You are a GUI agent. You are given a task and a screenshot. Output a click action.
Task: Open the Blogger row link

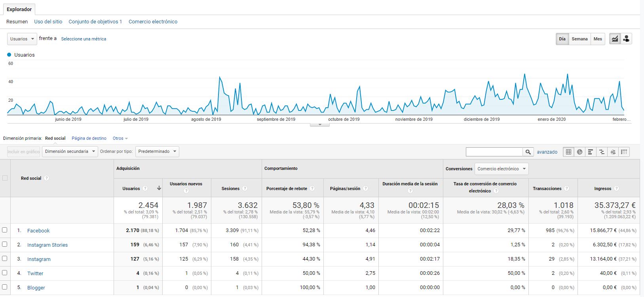pyautogui.click(x=36, y=287)
